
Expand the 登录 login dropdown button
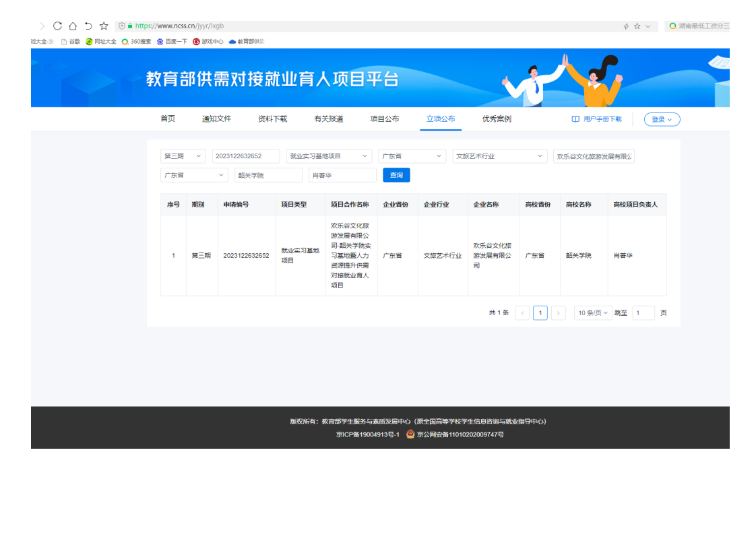click(662, 119)
